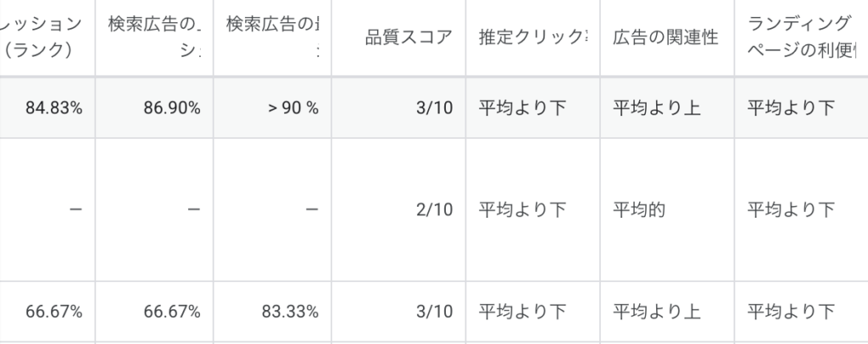The height and width of the screenshot is (344, 868).
Task: Click first row's landing page 平均より下 cell
Action: pyautogui.click(x=791, y=108)
